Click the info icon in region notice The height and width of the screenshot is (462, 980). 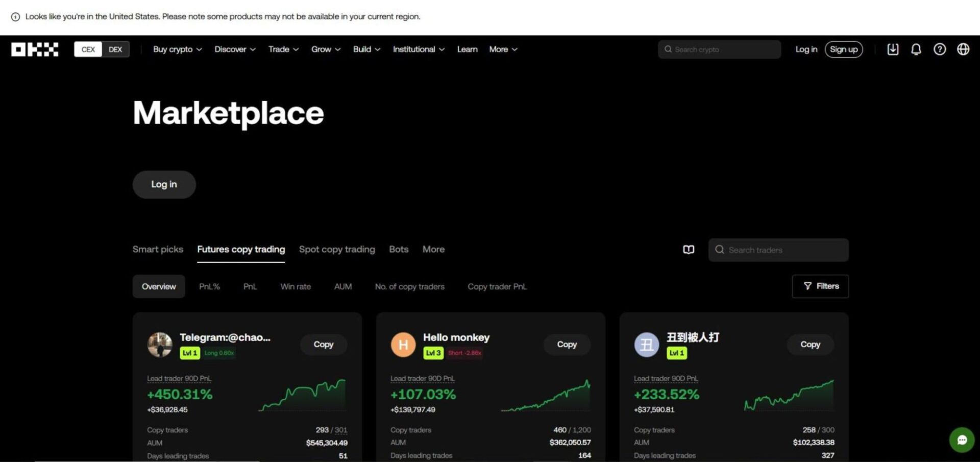[16, 17]
